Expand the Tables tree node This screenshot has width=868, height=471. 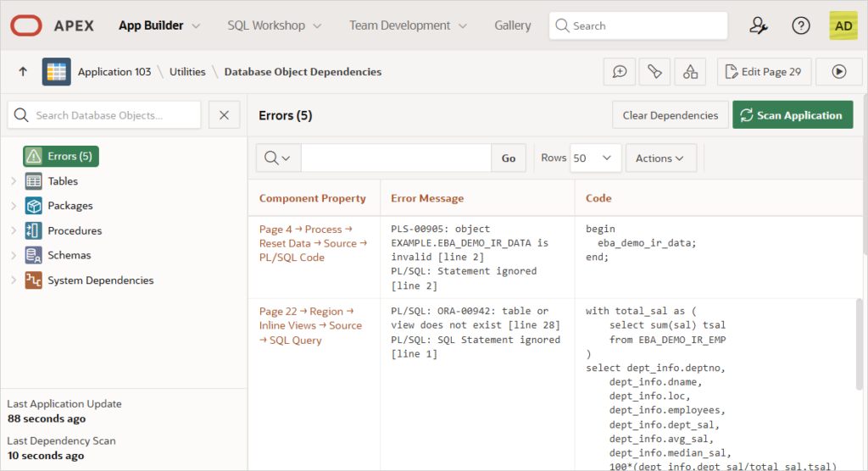click(x=14, y=181)
